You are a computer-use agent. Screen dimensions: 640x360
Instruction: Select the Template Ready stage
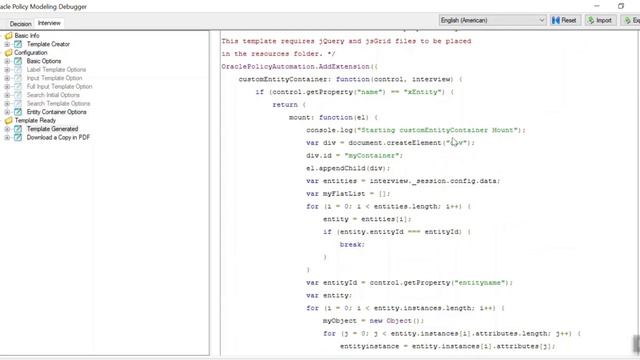pyautogui.click(x=35, y=120)
